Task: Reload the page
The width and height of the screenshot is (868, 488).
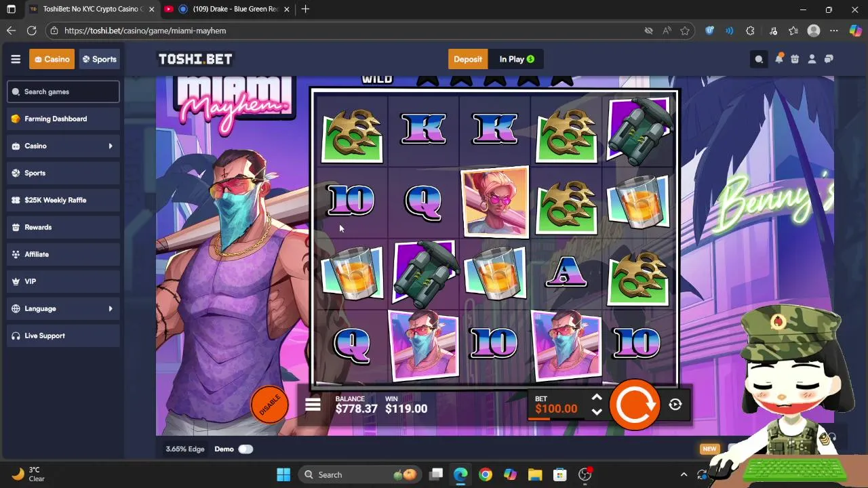Action: [x=31, y=30]
